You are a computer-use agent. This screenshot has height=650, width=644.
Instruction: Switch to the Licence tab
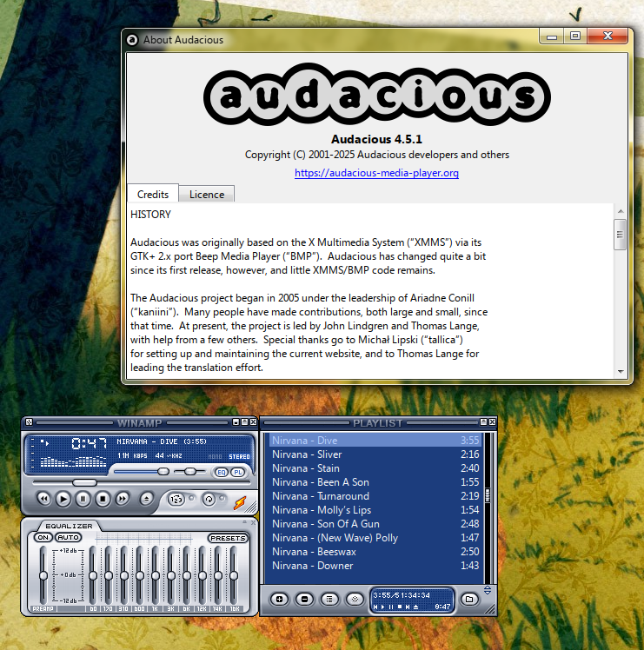point(207,195)
